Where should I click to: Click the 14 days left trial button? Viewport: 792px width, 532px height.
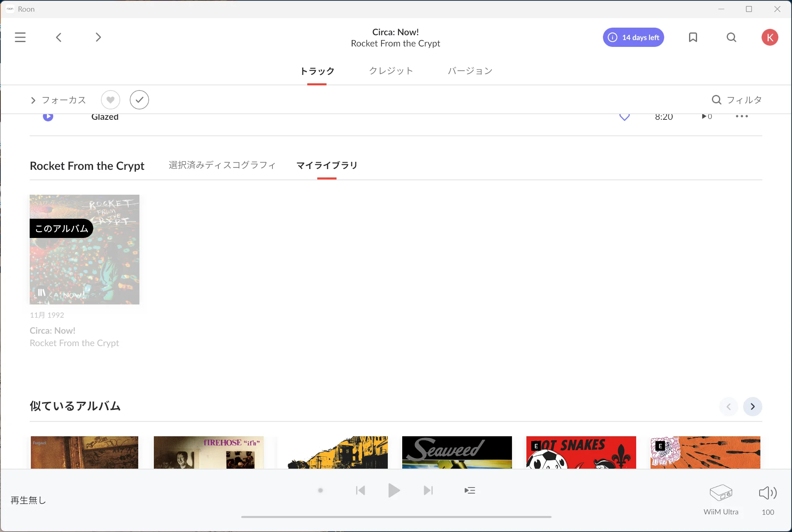tap(633, 37)
